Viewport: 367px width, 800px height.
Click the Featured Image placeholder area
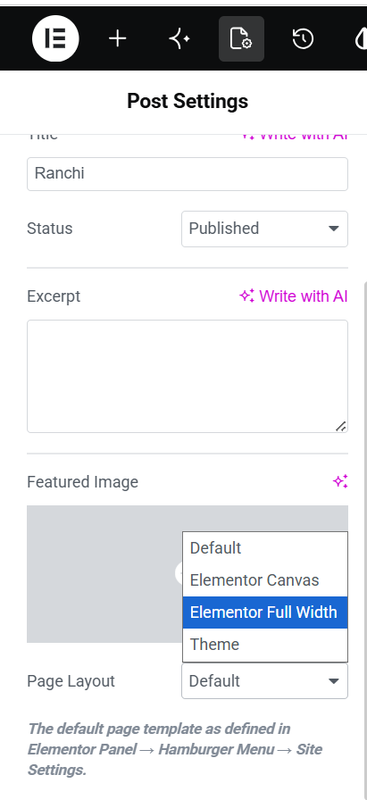pos(105,574)
